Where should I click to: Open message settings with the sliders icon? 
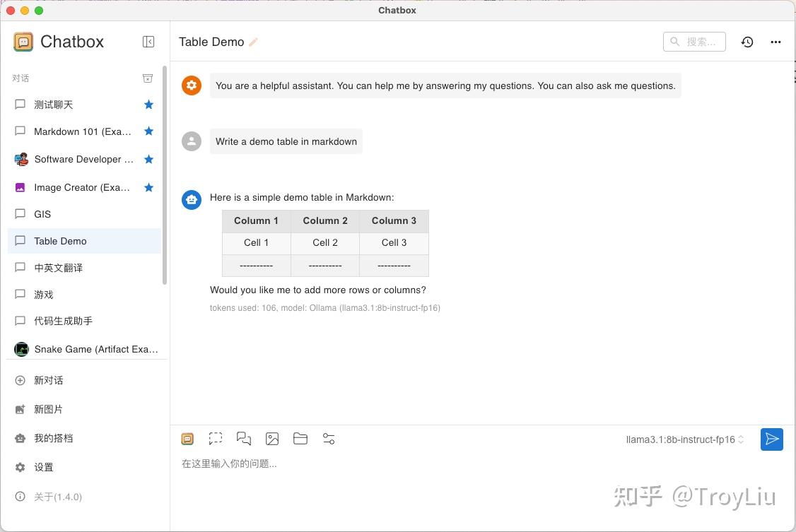click(329, 438)
